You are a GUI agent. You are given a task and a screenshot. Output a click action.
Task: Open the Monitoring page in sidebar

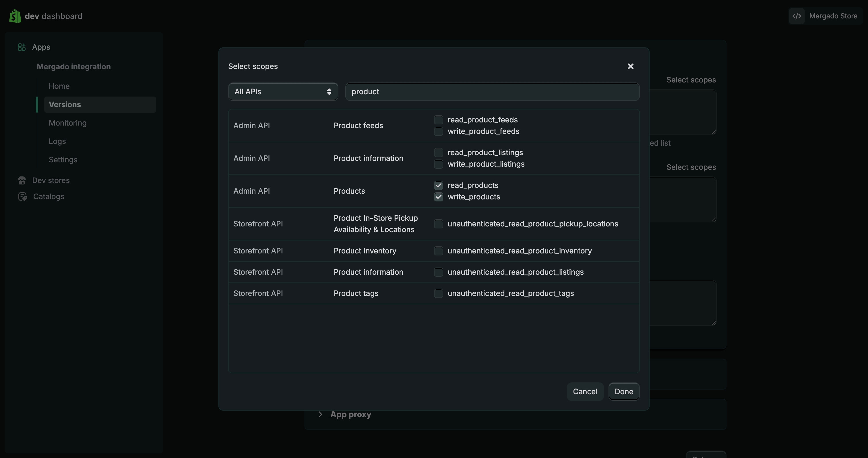[x=68, y=123]
